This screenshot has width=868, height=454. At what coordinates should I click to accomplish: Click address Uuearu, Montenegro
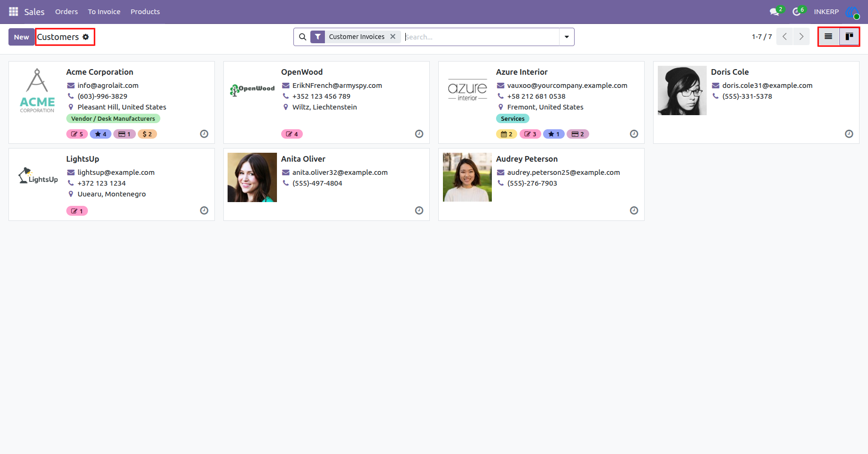pyautogui.click(x=111, y=194)
